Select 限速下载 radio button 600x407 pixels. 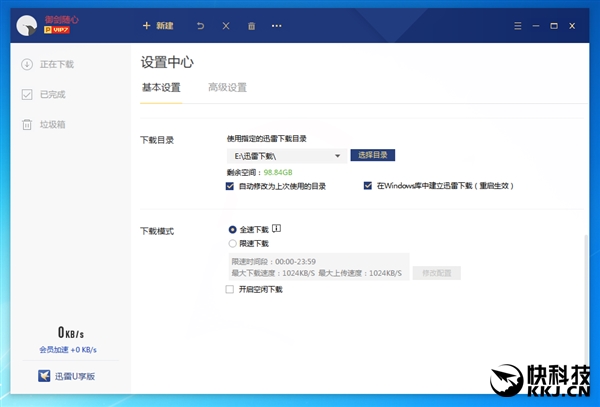[232, 243]
